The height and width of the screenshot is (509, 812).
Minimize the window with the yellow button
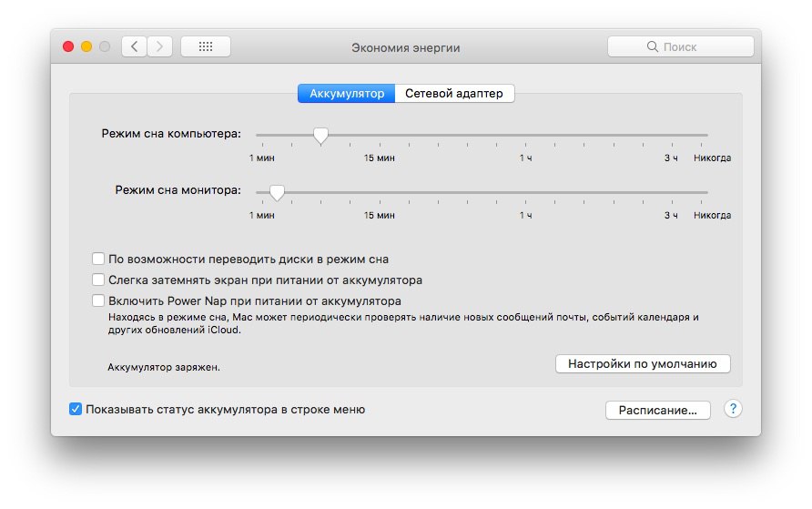[x=86, y=46]
